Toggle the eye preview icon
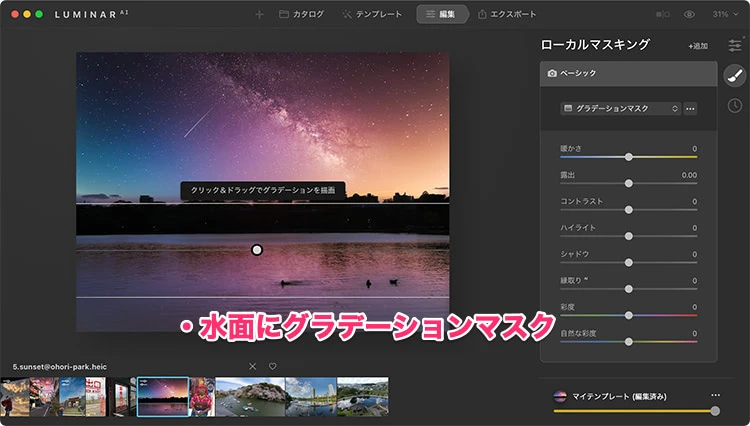Image resolution: width=750 pixels, height=426 pixels. pos(689,15)
